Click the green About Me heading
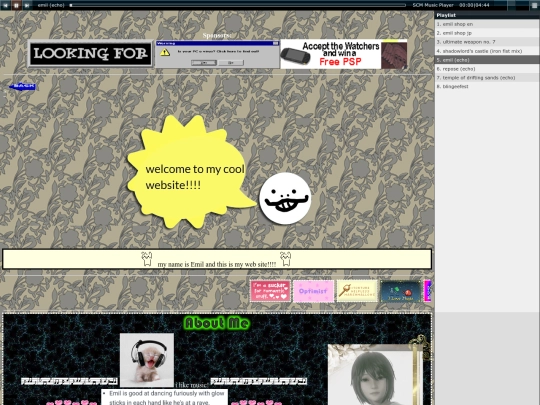 [217, 323]
